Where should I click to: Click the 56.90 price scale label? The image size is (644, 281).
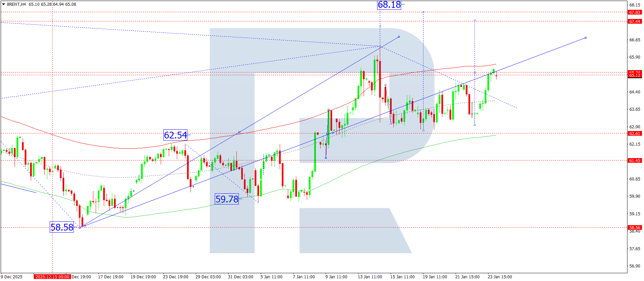pos(635,266)
